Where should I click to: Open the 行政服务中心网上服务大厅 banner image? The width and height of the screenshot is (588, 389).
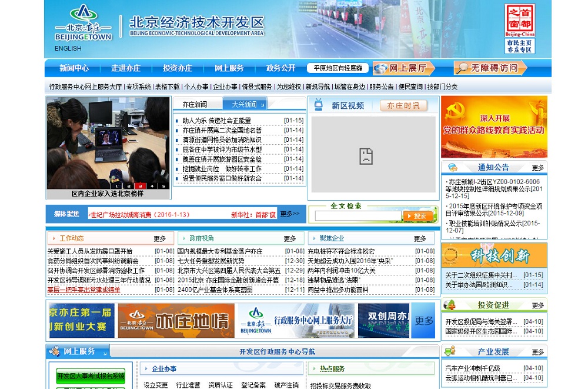[296, 321]
